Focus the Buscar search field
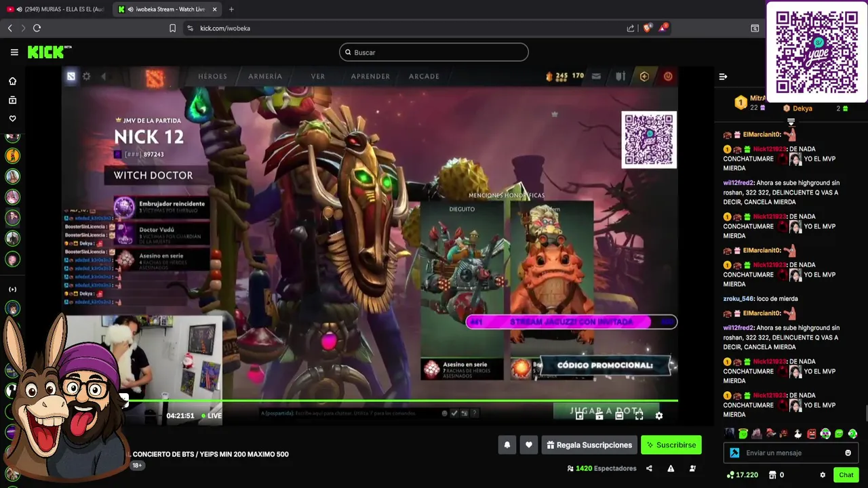868x488 pixels. 434,52
